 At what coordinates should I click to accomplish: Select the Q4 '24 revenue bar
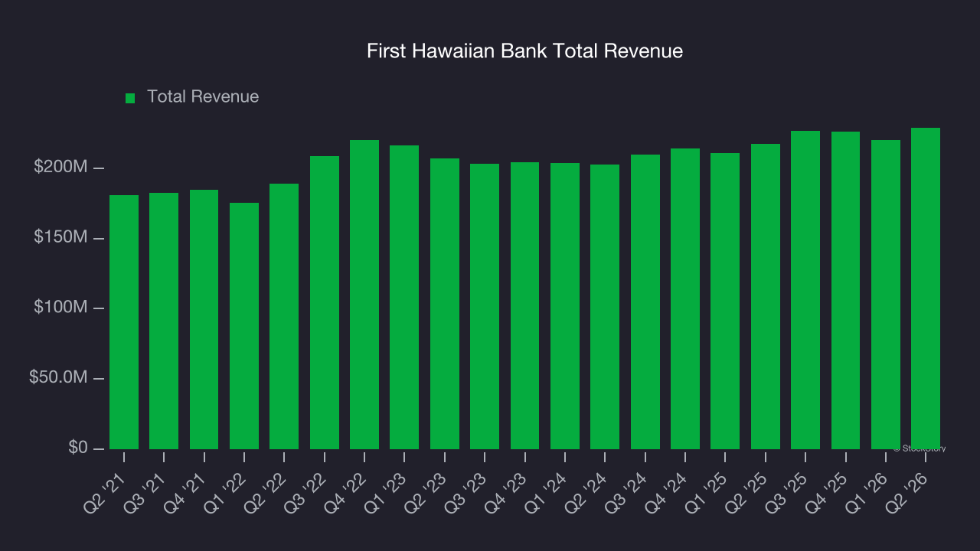pos(685,298)
